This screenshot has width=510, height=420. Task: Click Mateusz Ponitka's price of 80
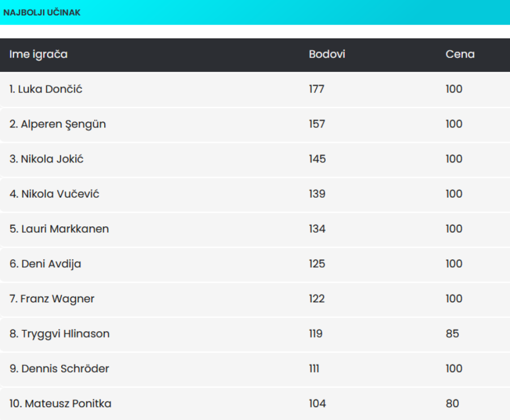click(452, 404)
